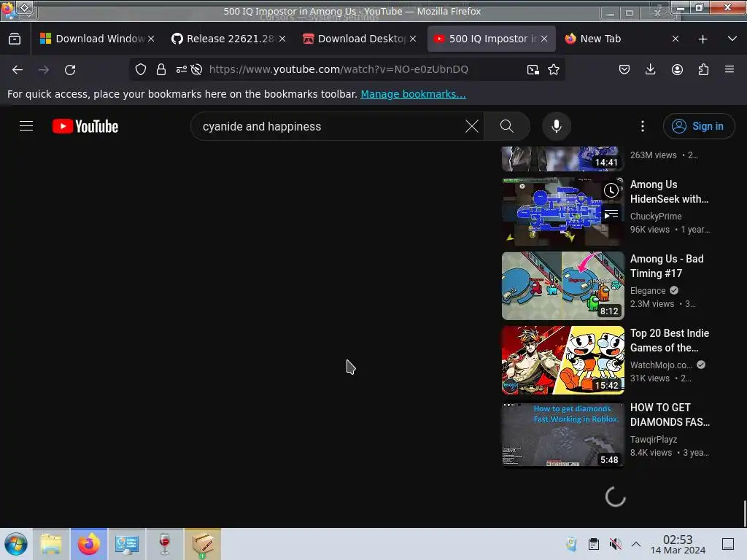
Task: Go to the YouTube home logo
Action: click(85, 126)
